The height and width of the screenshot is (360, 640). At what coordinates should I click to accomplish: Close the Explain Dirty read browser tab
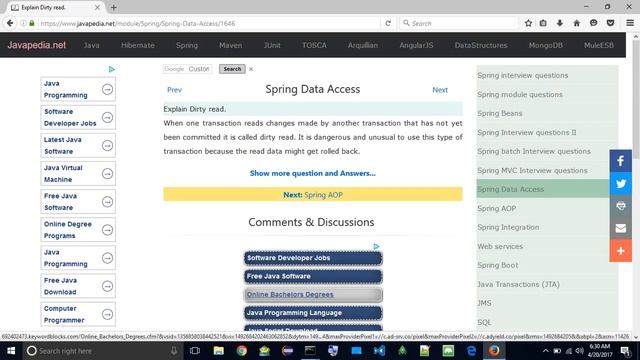97,7
